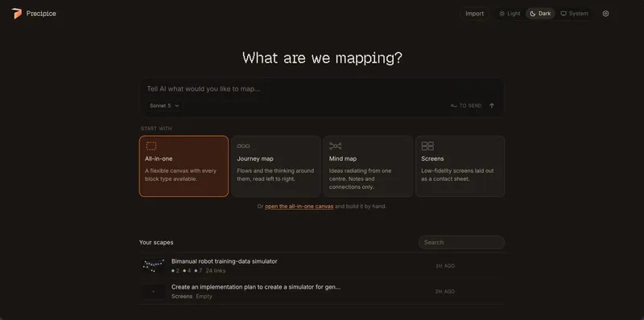Click the Precipice app name
Viewport: 644px width, 320px height.
41,14
